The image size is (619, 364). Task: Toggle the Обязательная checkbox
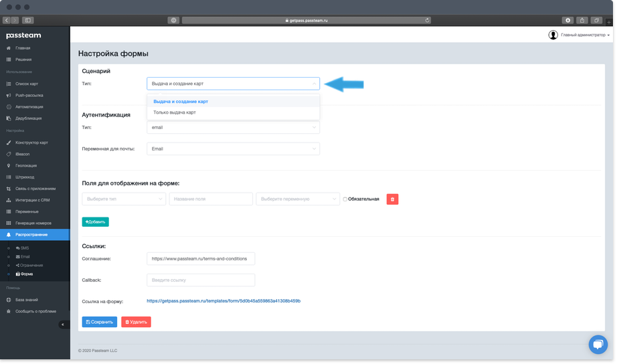coord(345,199)
